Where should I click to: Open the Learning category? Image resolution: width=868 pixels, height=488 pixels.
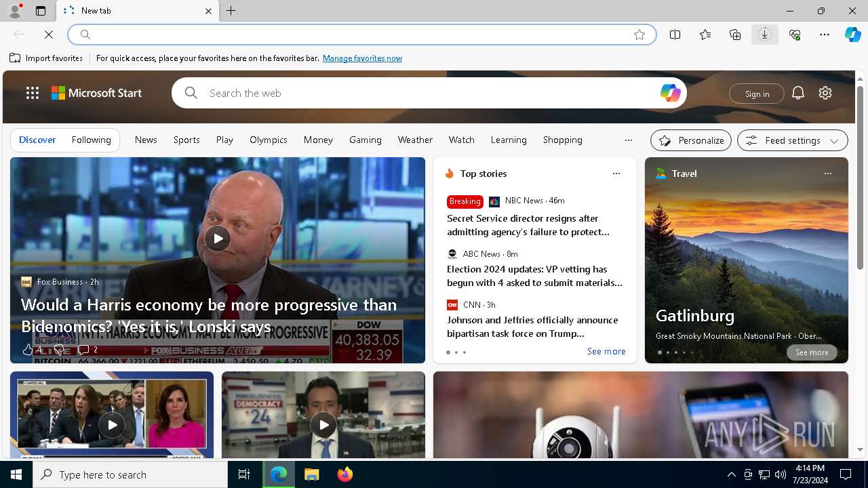(509, 140)
